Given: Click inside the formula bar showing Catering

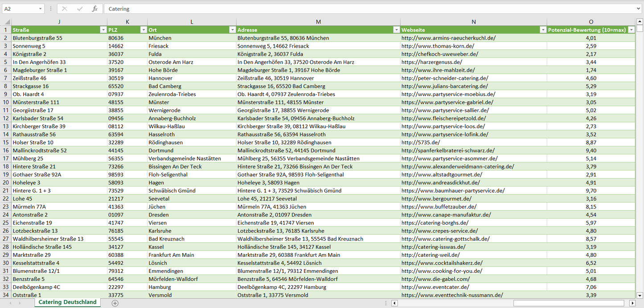Looking at the screenshot, I should pos(357,9).
